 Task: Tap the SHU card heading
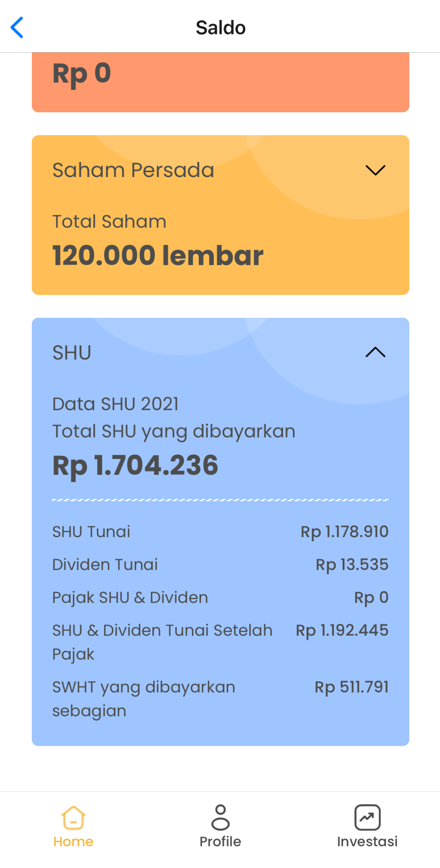pyautogui.click(x=72, y=353)
